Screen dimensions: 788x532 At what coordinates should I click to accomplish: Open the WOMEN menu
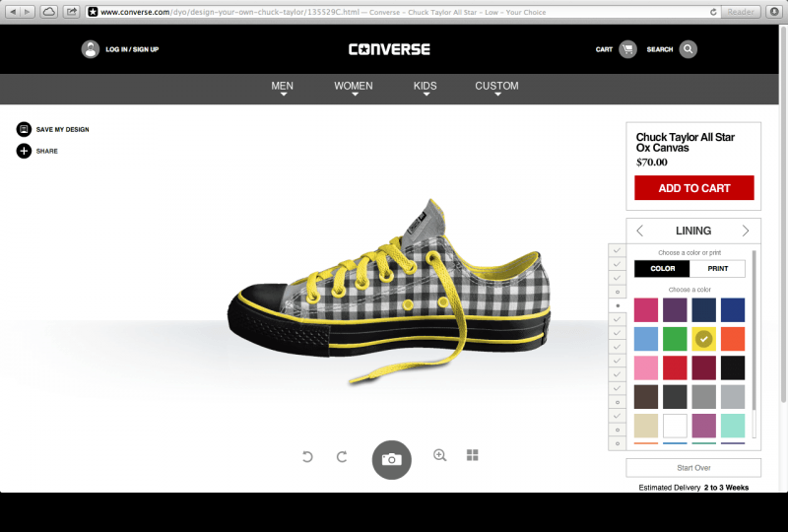354,88
